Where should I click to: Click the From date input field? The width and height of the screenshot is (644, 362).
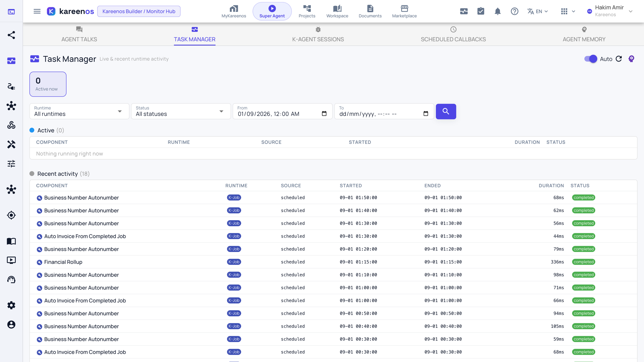282,111
